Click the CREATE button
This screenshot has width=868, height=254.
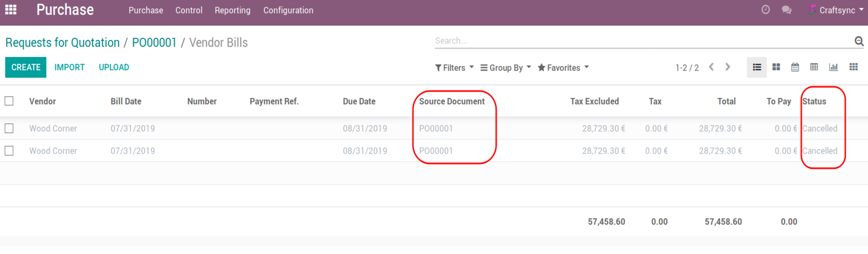26,67
